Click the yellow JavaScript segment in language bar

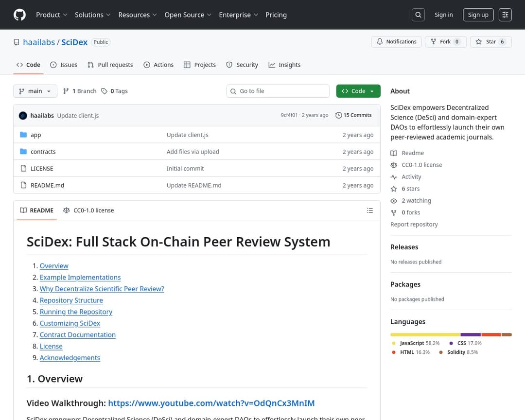(x=425, y=334)
